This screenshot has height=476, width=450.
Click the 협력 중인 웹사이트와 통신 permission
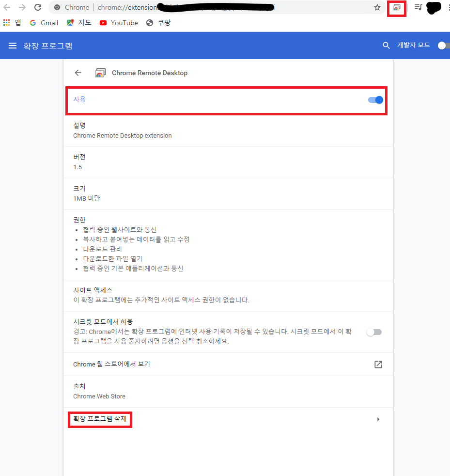pos(120,230)
